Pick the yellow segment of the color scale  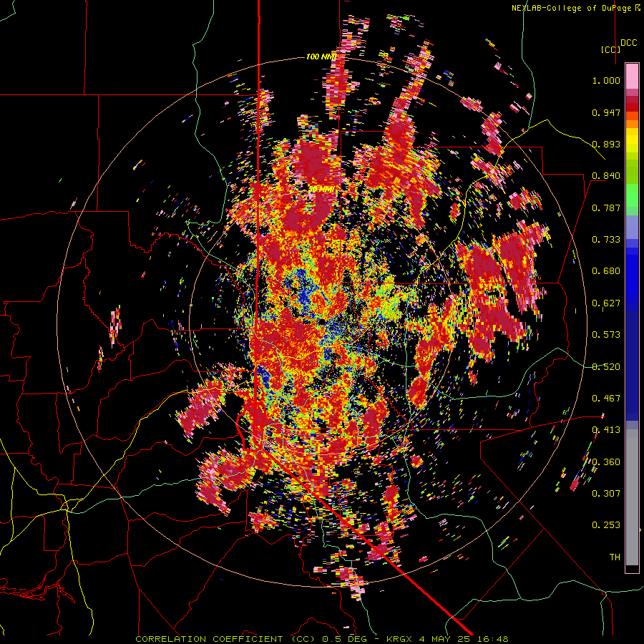[632, 140]
